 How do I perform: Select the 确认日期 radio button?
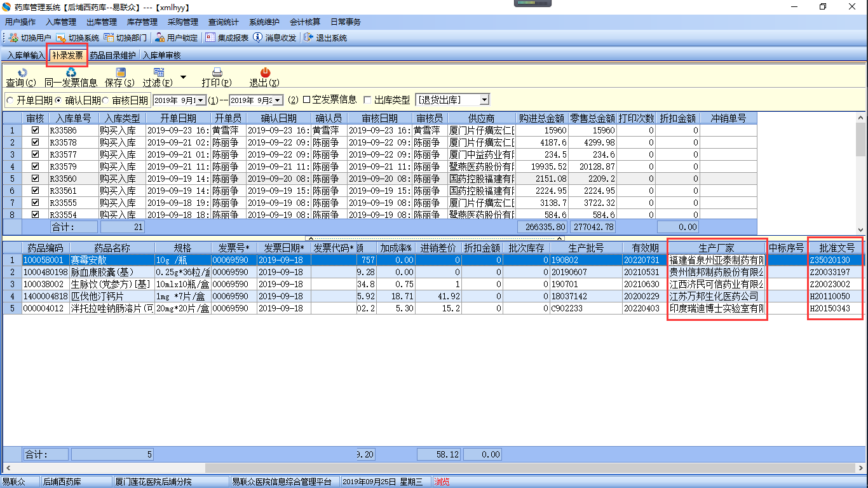tap(58, 100)
